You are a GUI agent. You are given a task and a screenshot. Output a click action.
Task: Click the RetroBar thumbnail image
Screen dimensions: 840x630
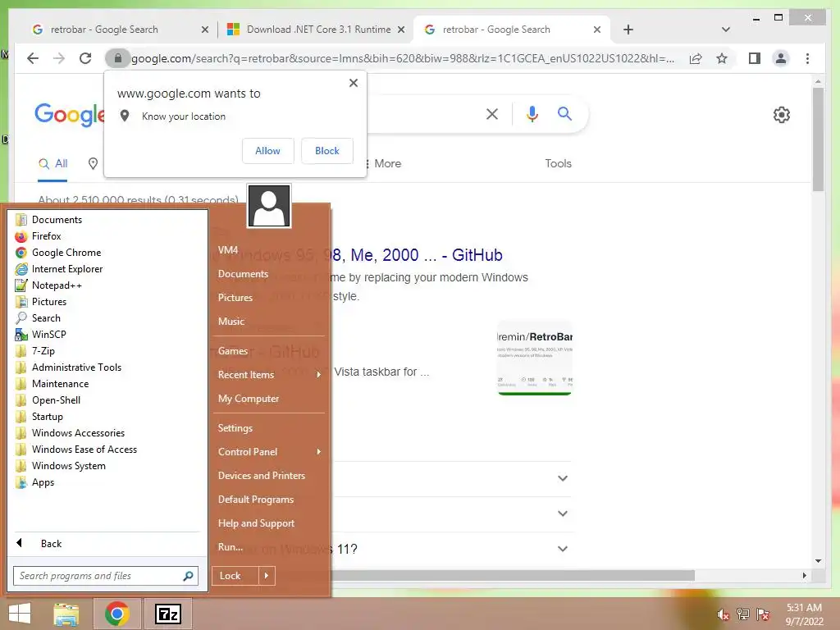[534, 358]
